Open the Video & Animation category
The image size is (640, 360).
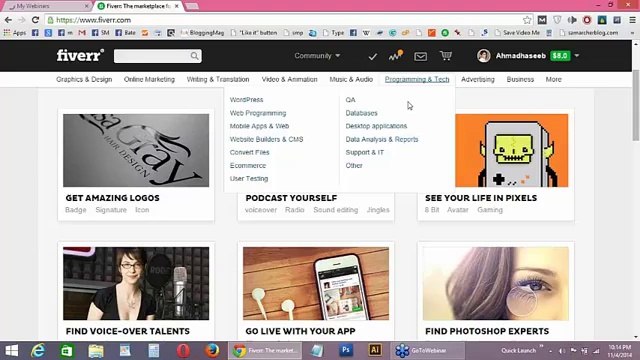(289, 79)
